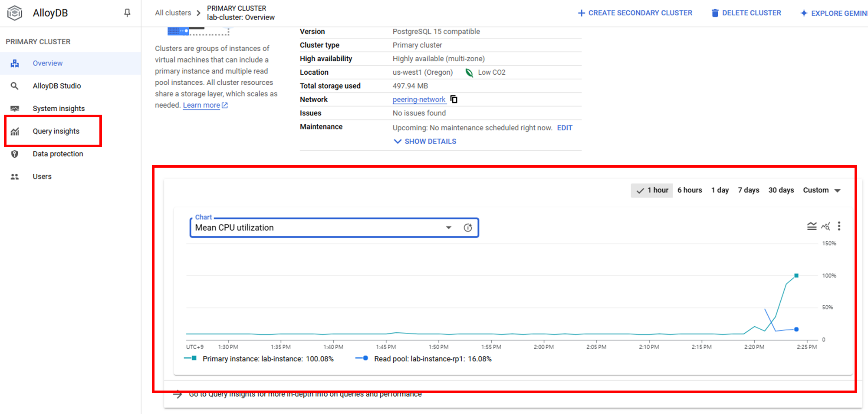Select the 6 hours time range
The height and width of the screenshot is (414, 868).
pyautogui.click(x=690, y=190)
